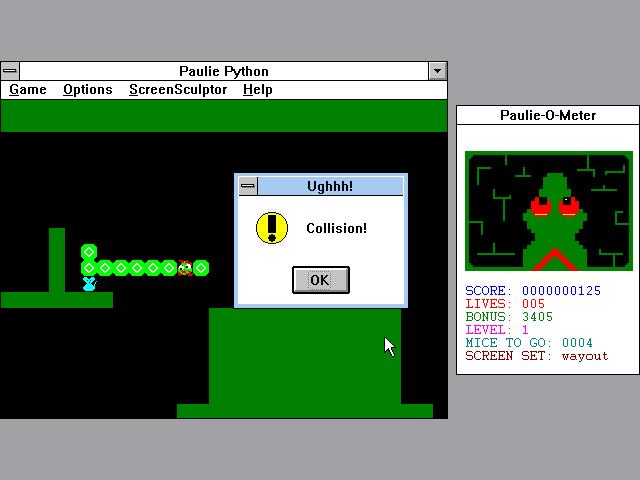Screen dimensions: 640x480
Task: Click the Paulie Python minimize arrow button
Action: 438,71
